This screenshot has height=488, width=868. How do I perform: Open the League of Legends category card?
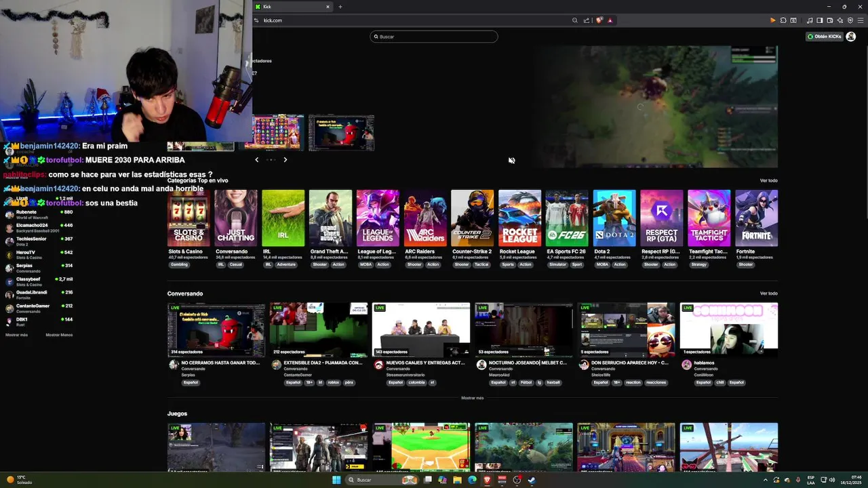pos(378,218)
